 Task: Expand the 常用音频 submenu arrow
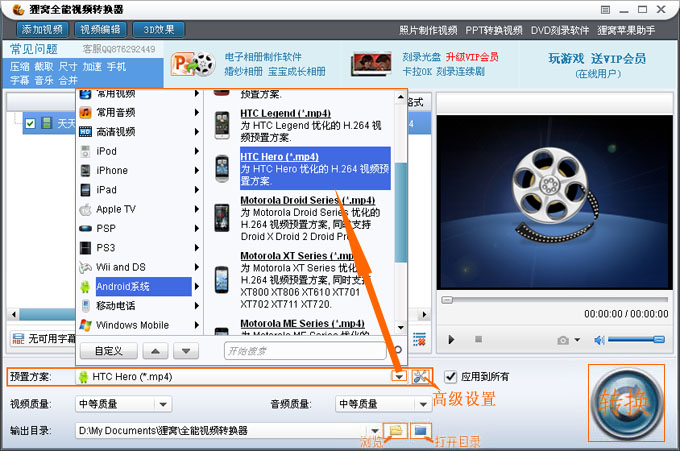[x=197, y=113]
